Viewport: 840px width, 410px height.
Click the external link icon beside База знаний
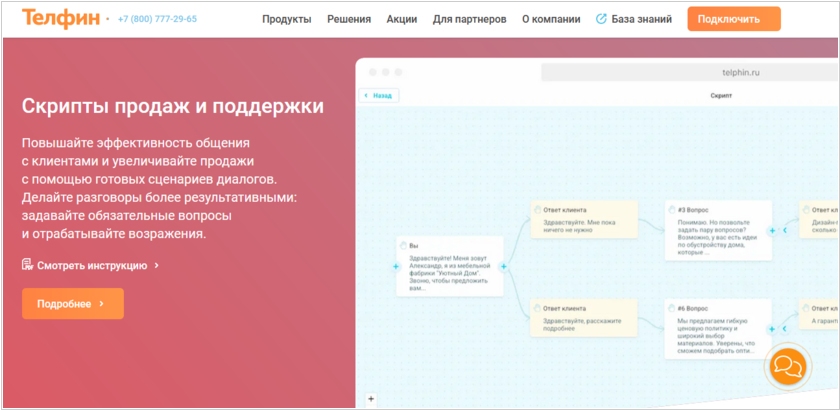(x=601, y=19)
